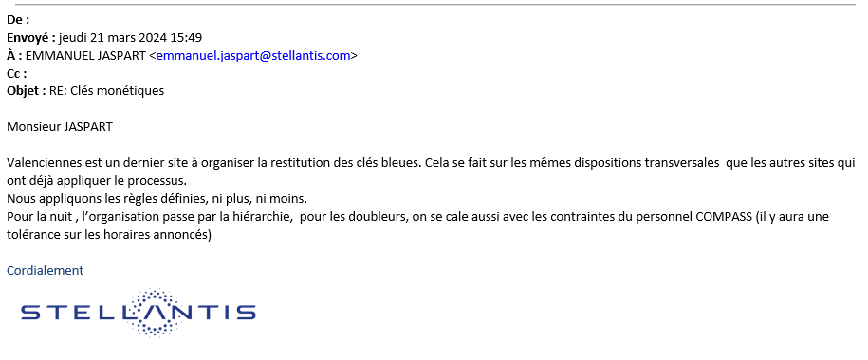This screenshot has height=360, width=868.
Task: Click the line "tolérance sur les horaires annoncés)"
Action: click(x=109, y=234)
